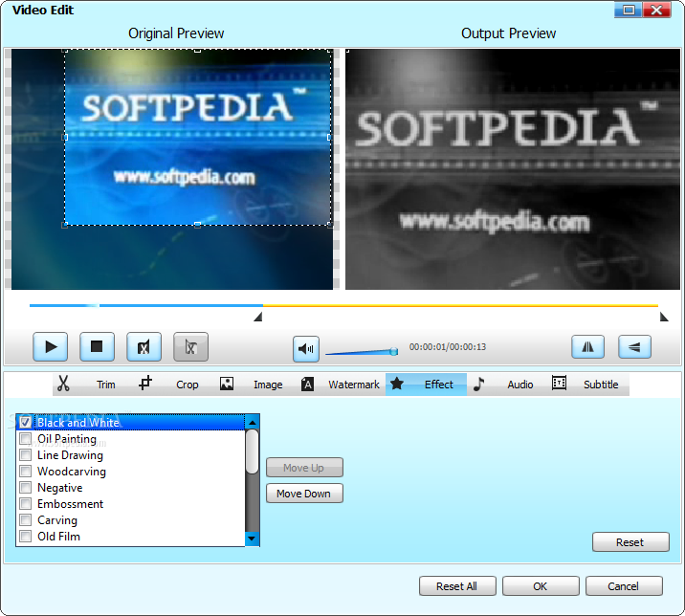Click the crop handle at right middle edge

coord(329,137)
